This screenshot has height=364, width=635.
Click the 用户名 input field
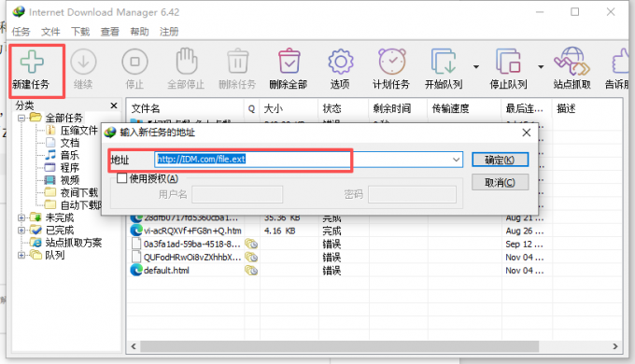237,195
